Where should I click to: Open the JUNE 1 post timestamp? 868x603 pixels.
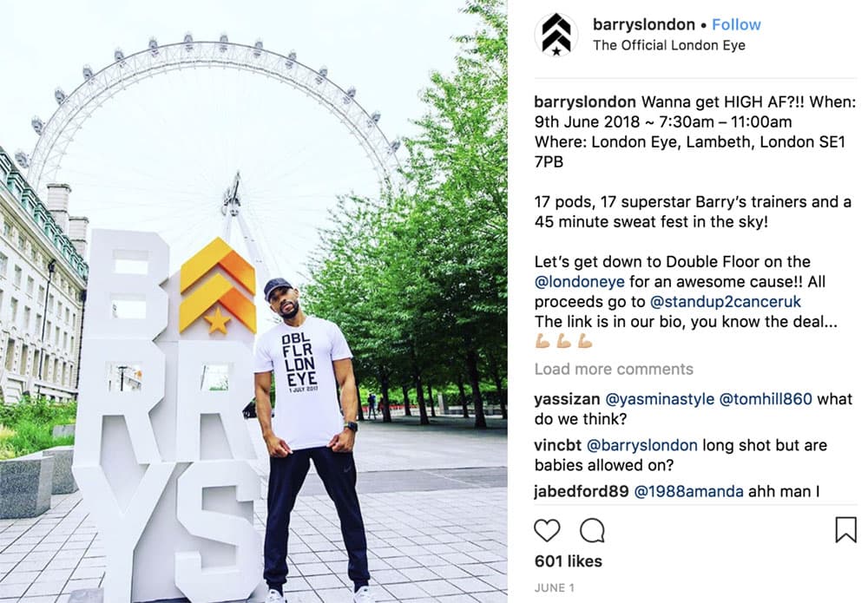pos(554,588)
